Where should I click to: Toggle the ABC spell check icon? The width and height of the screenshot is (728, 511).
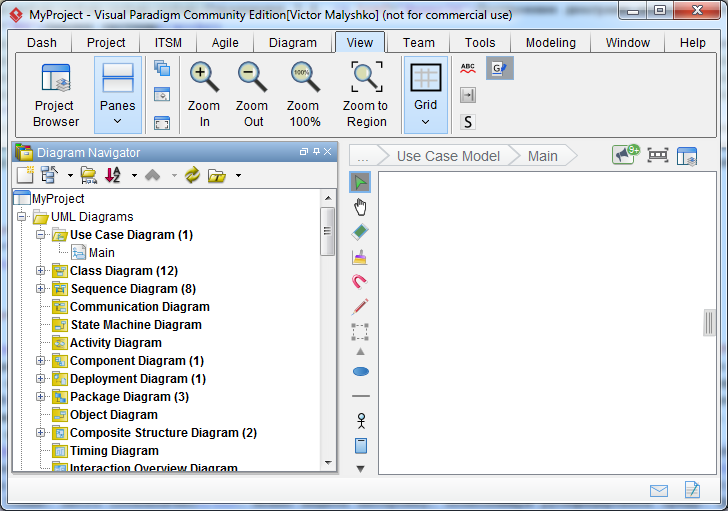click(468, 69)
